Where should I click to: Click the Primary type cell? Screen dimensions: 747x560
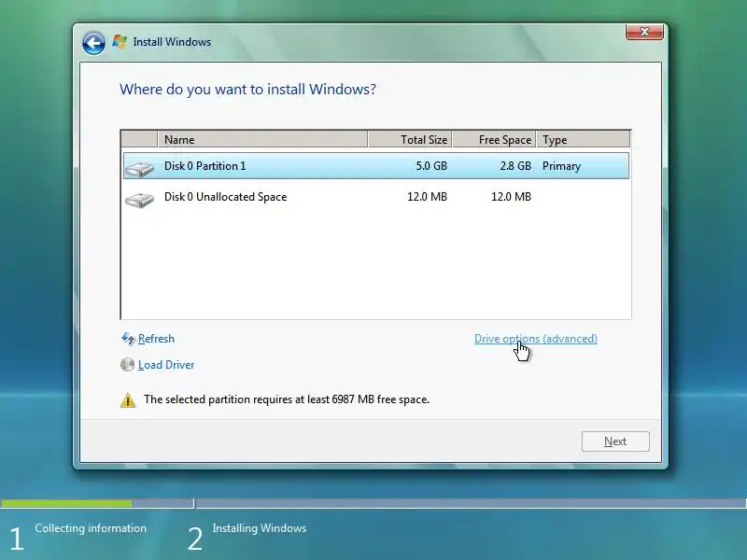click(561, 166)
